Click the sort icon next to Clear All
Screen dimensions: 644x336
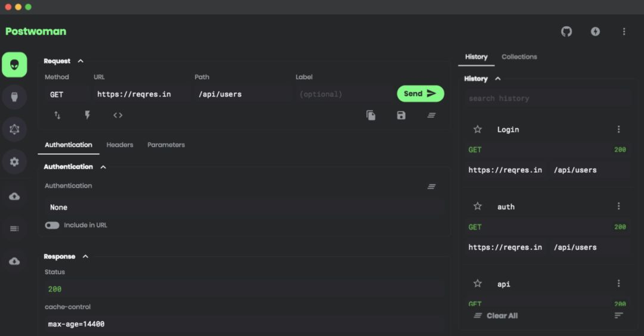coord(618,315)
